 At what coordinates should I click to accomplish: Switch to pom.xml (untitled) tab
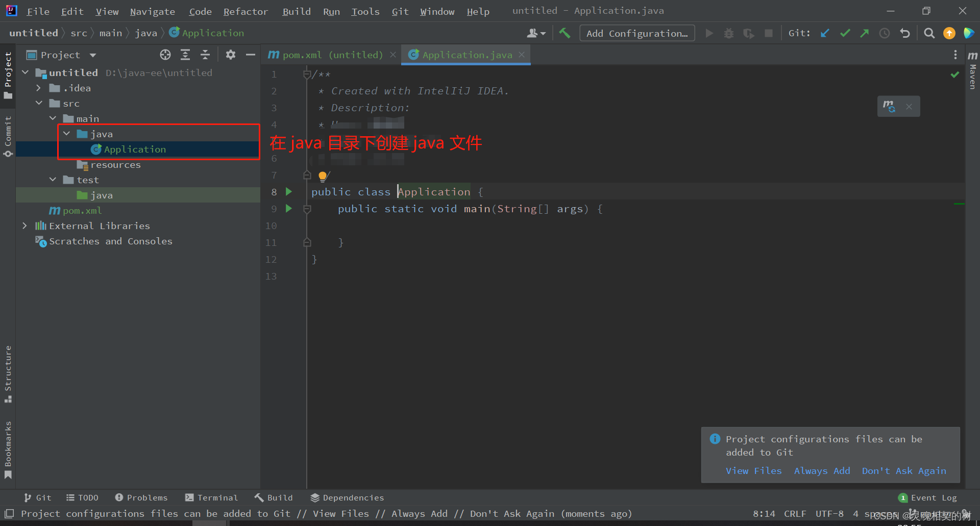coord(325,55)
